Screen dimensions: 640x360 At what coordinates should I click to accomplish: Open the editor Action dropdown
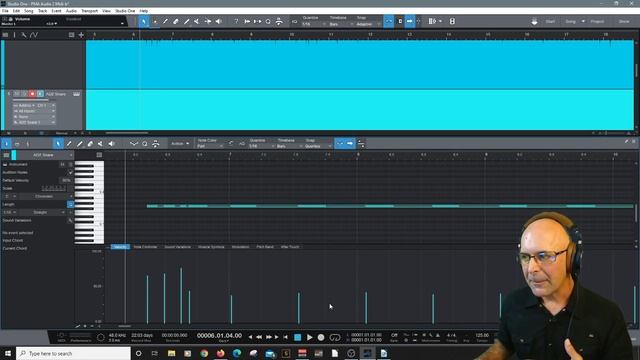point(180,144)
